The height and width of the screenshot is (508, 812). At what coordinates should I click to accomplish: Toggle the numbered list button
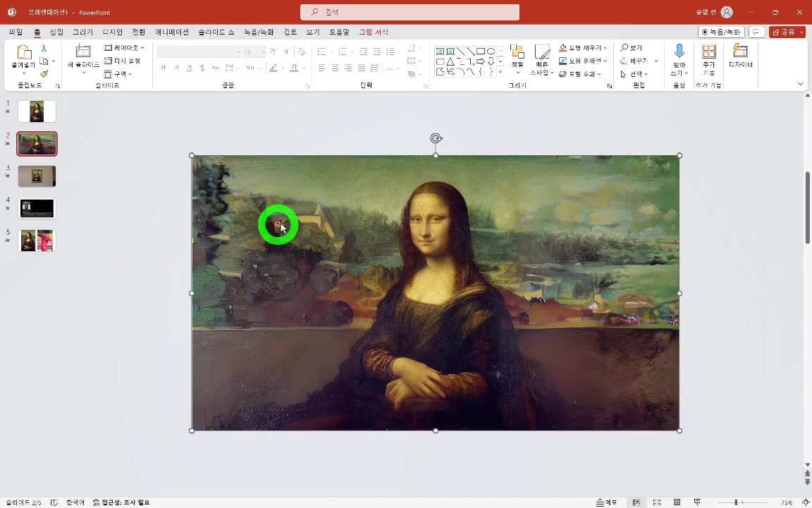coord(343,52)
